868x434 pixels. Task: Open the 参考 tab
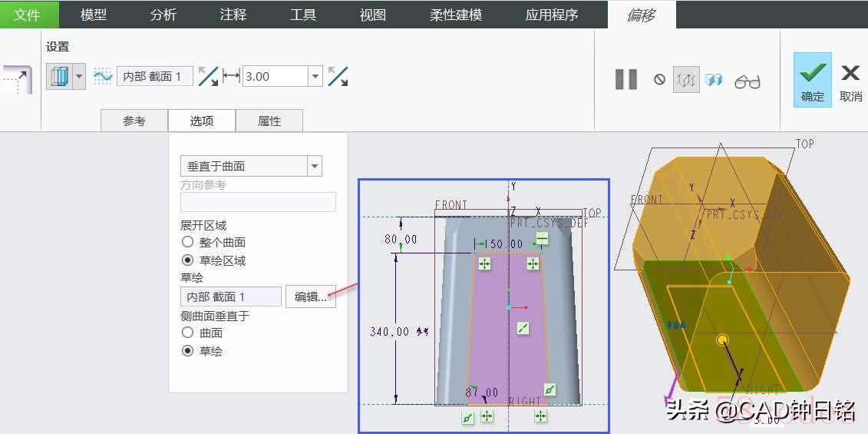tap(134, 121)
